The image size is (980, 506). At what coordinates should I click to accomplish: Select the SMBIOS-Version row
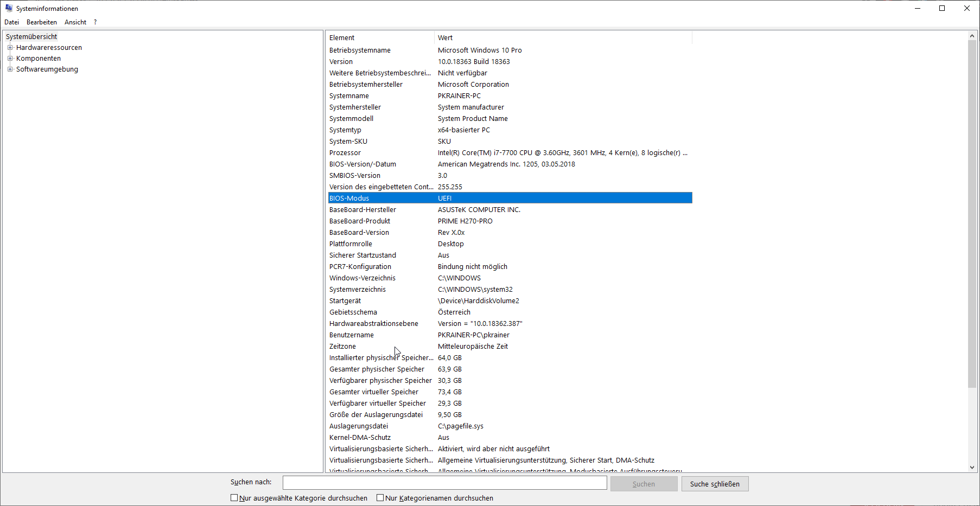tap(510, 176)
